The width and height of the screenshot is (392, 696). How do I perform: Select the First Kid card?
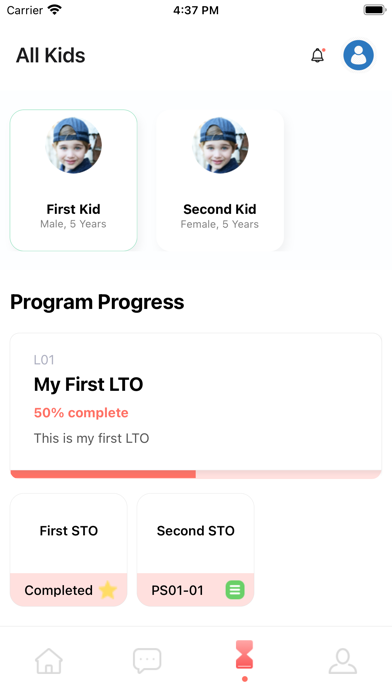pos(73,180)
